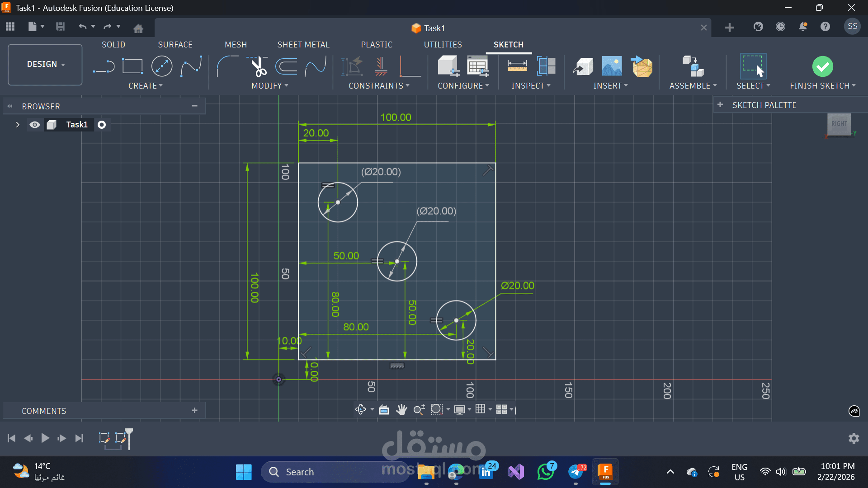Click the Finish Sketch button

click(822, 67)
